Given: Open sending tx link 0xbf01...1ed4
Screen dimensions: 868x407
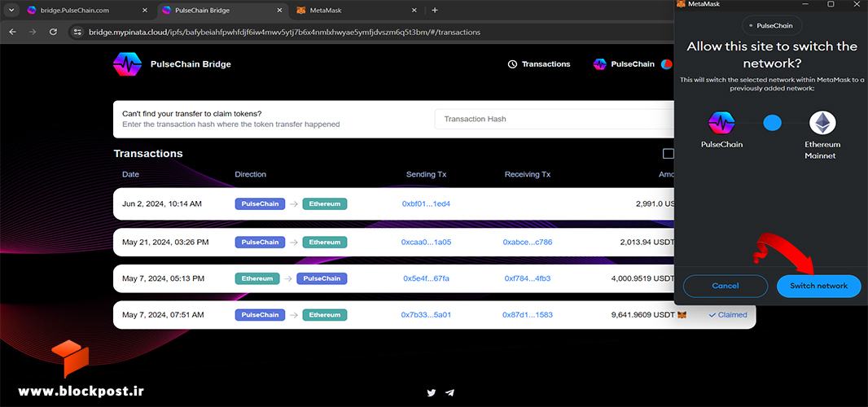Looking at the screenshot, I should click(426, 203).
